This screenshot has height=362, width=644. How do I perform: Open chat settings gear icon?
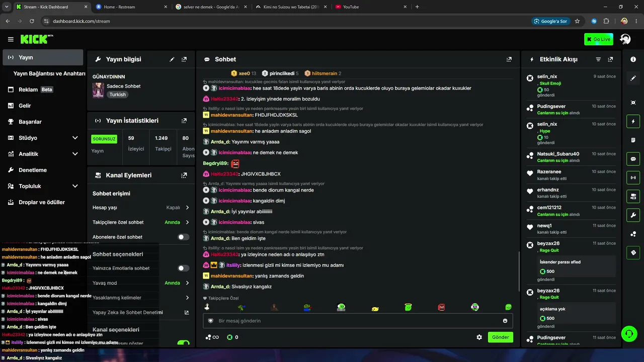479,337
